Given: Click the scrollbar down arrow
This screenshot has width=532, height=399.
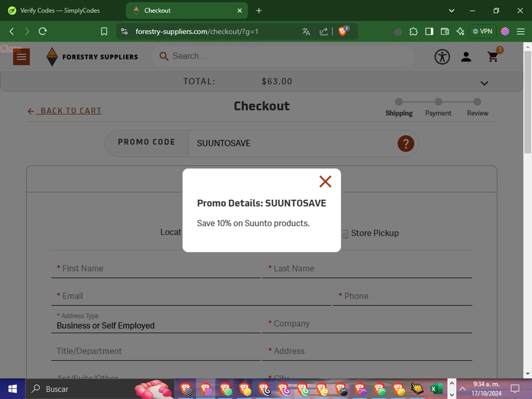Looking at the screenshot, I should pyautogui.click(x=528, y=374).
